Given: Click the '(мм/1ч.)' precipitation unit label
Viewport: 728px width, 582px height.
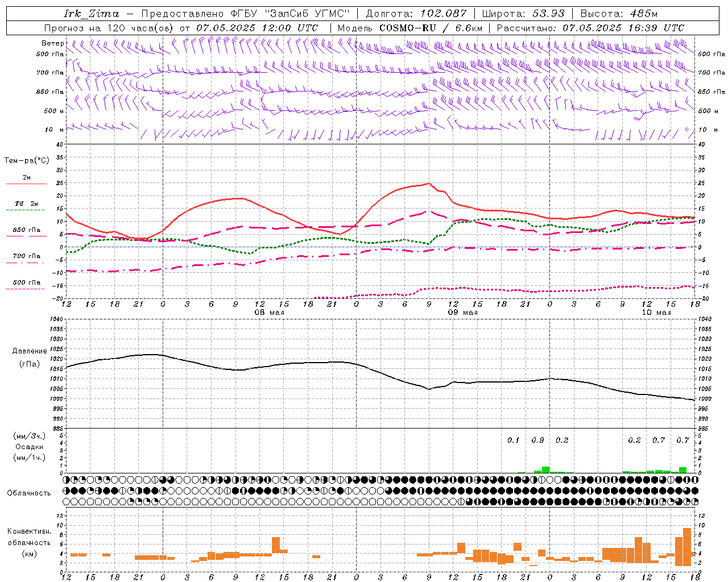Looking at the screenshot, I should [30, 458].
